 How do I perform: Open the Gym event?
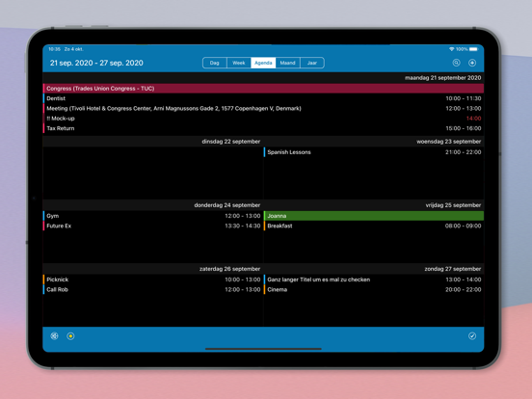(152, 216)
